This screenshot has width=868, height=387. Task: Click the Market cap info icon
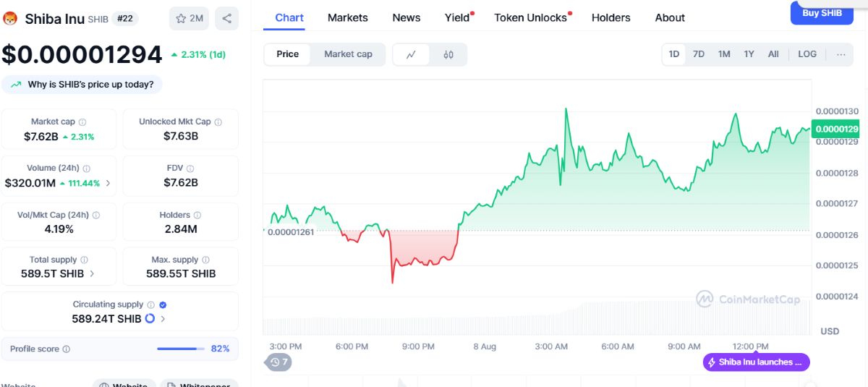[x=82, y=122]
